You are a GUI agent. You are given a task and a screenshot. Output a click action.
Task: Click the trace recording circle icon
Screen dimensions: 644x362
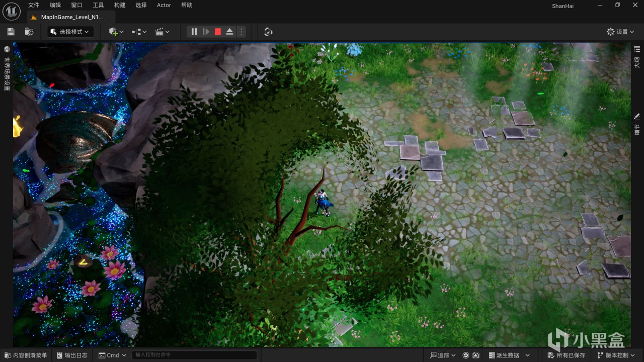(466, 355)
